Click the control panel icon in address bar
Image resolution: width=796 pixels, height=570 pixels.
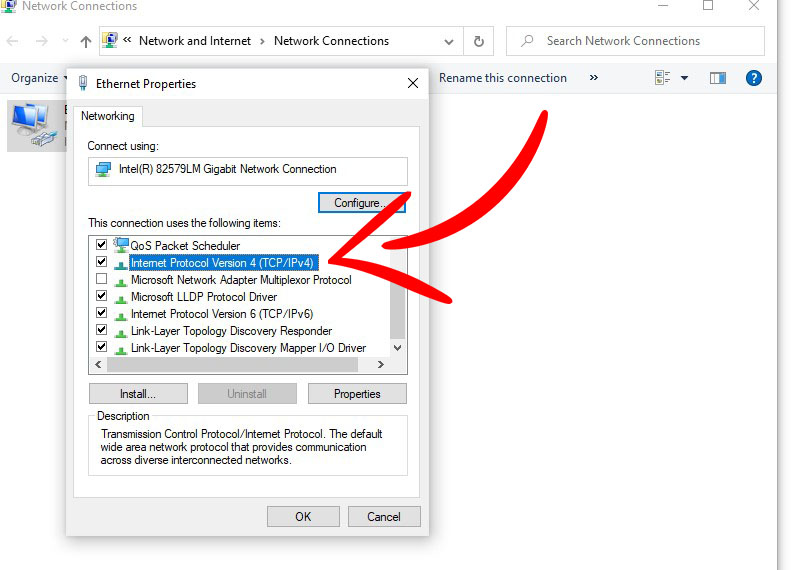[110, 40]
